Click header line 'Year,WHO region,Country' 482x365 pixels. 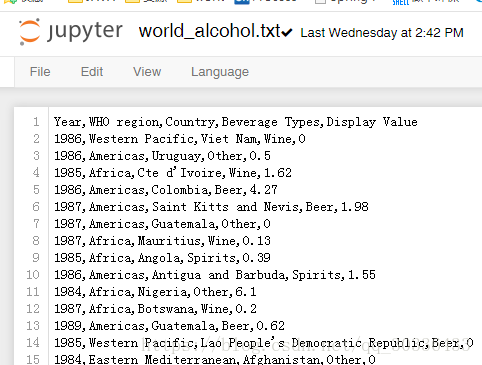tap(236, 122)
